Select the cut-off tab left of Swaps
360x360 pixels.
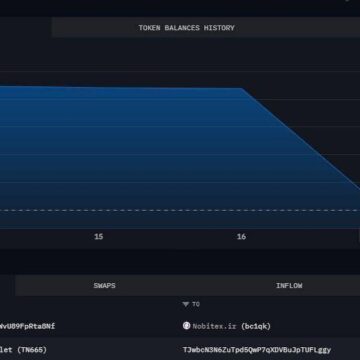(7, 286)
